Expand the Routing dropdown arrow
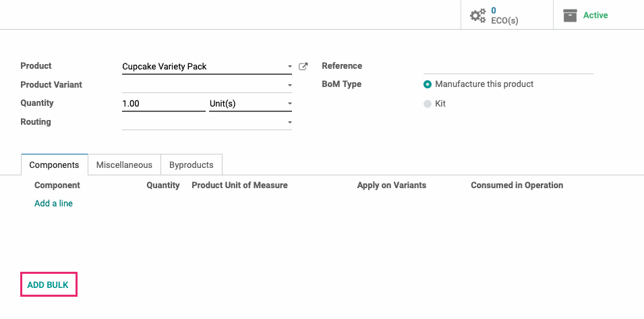This screenshot has height=319, width=644. pyautogui.click(x=289, y=122)
